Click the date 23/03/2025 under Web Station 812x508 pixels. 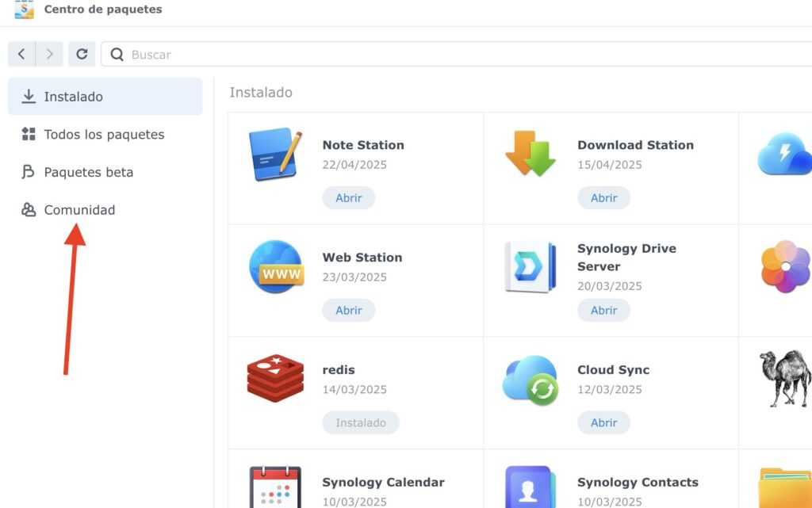point(354,277)
